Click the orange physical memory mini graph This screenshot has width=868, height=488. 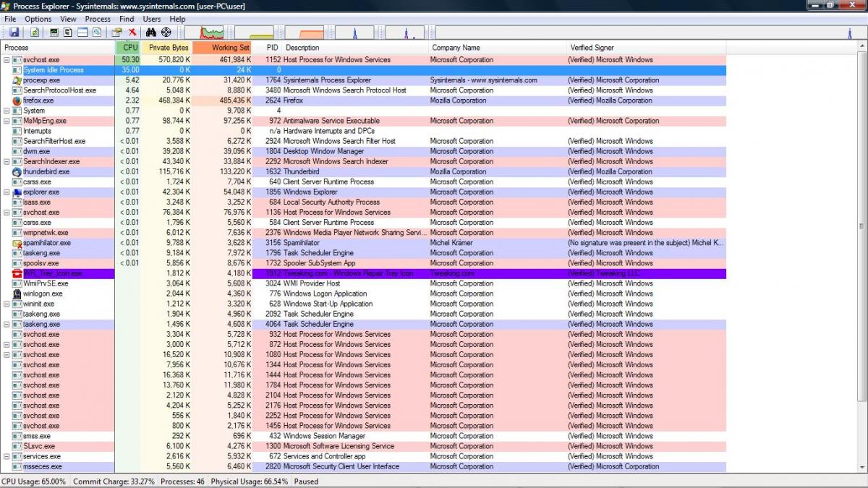click(x=305, y=33)
